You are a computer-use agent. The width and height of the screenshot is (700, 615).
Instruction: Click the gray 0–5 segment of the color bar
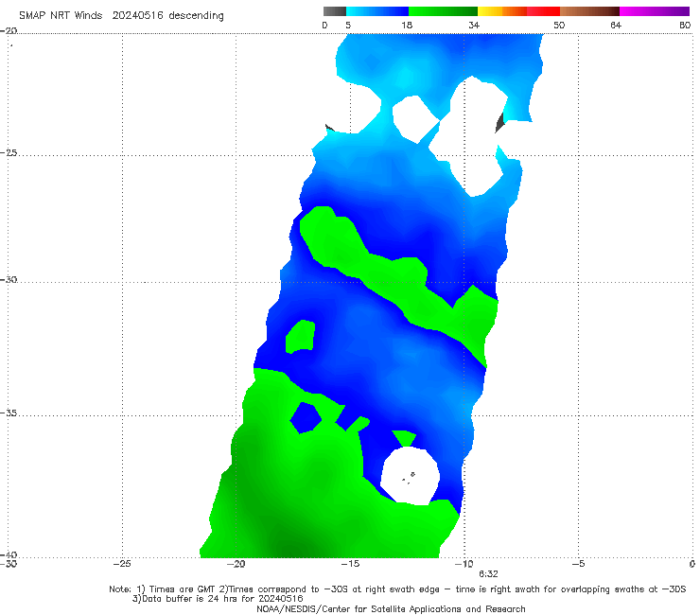tap(334, 11)
